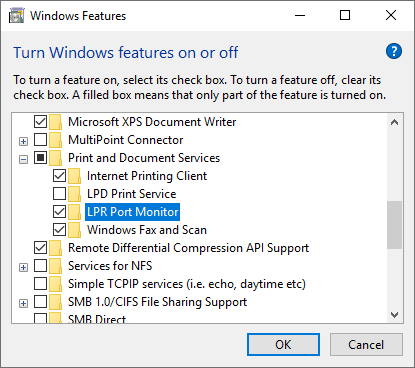415x368 pixels.
Task: Click folder icon beside LPD Print Service
Action: point(74,194)
